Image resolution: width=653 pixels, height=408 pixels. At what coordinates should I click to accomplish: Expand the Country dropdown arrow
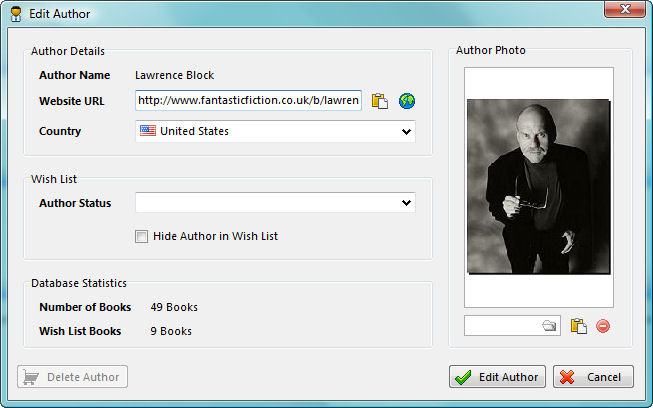(x=406, y=132)
